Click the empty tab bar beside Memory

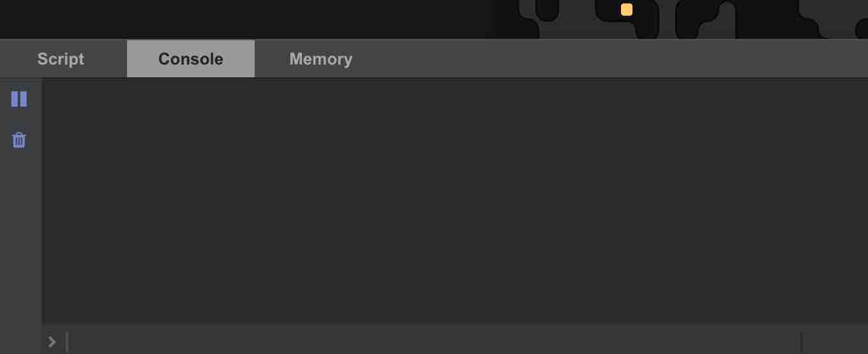coord(627,59)
